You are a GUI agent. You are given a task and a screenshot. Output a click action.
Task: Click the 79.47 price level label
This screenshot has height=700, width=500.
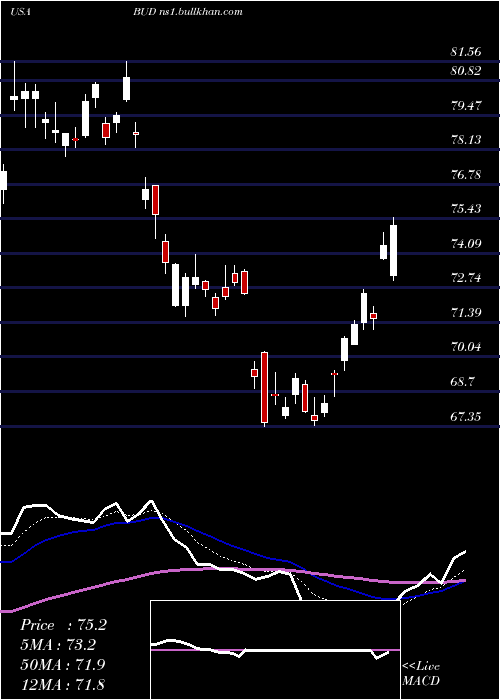[x=466, y=106]
